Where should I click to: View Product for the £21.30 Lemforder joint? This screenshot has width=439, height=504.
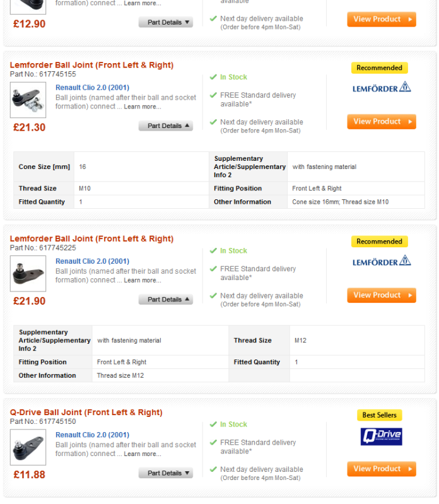pos(381,122)
